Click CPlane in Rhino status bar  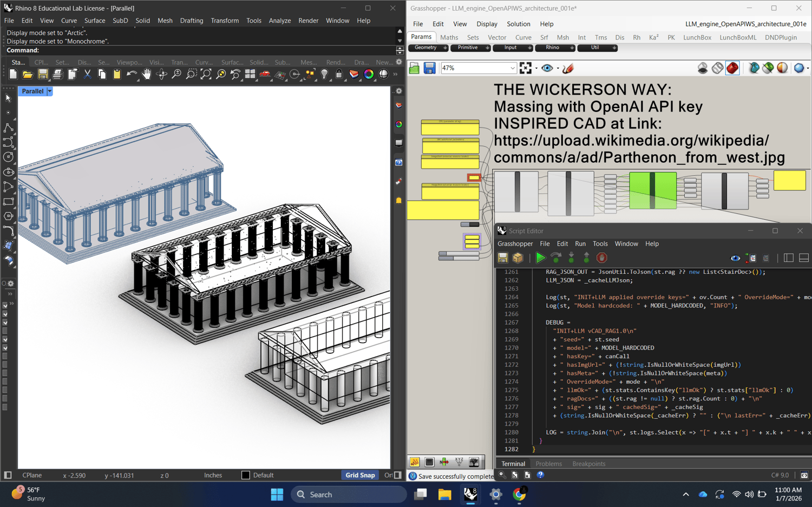point(32,475)
